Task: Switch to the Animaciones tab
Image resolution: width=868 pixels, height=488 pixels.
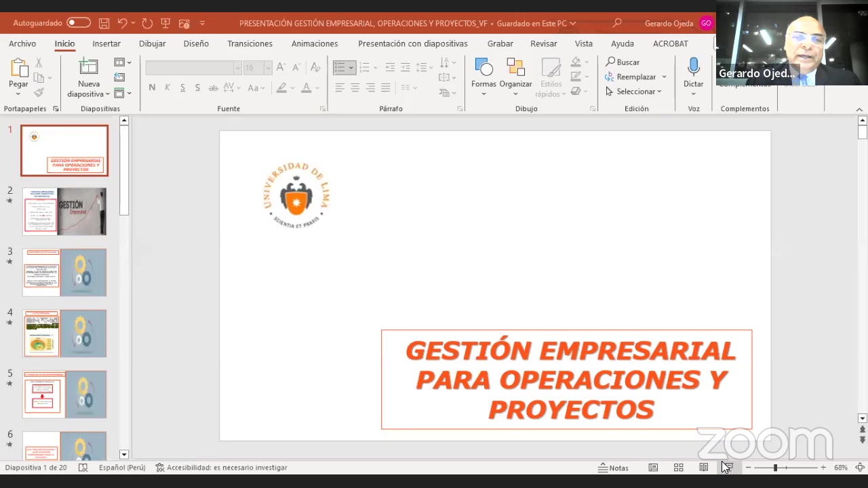Action: point(315,43)
